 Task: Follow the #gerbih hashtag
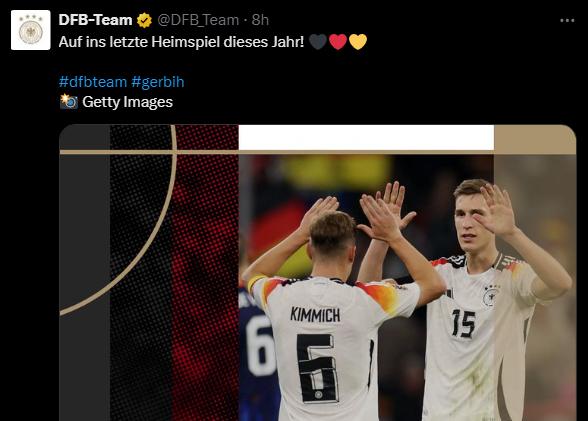click(x=158, y=82)
